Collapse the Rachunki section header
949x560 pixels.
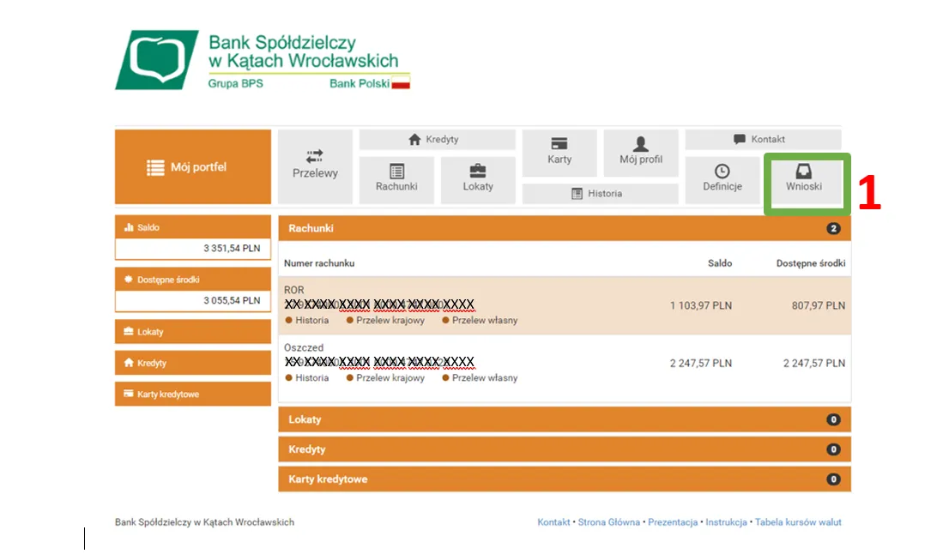point(564,228)
